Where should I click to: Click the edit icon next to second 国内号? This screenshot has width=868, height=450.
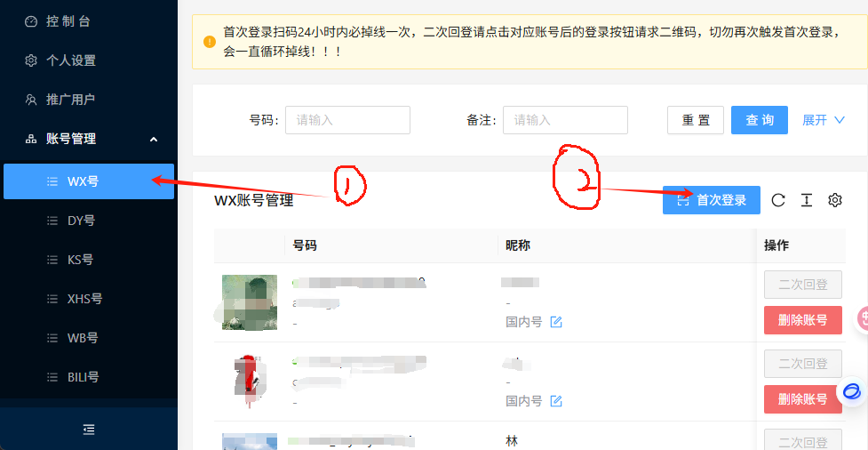click(x=556, y=401)
